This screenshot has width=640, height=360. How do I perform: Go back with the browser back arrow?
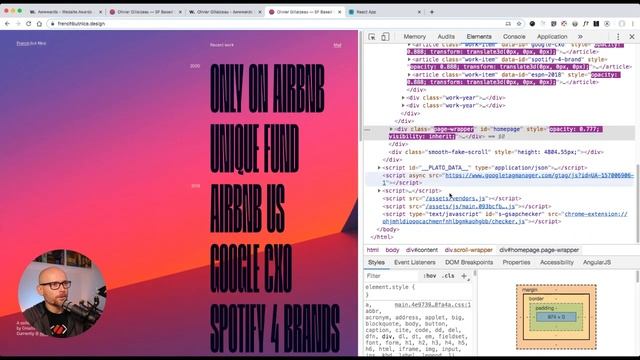point(7,24)
